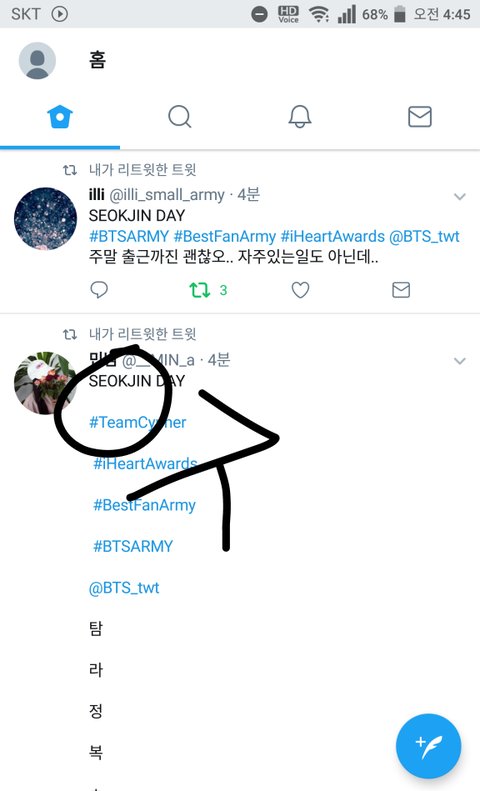Screen dimensions: 480x791
Task: Open the Home tab house icon
Action: [x=60, y=117]
